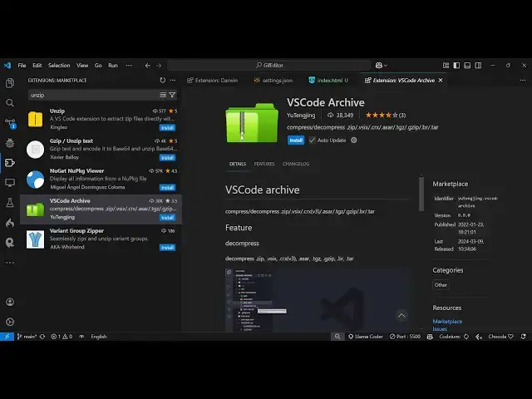
Task: Open remote window button in status bar
Action: (x=7, y=337)
